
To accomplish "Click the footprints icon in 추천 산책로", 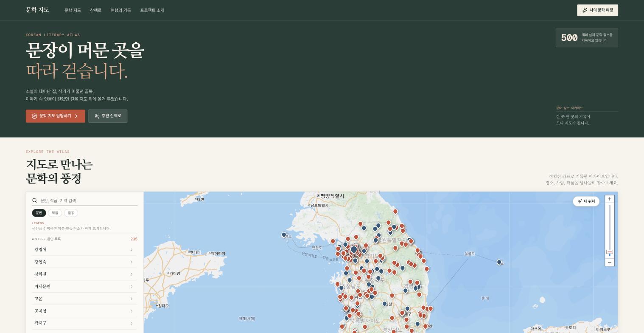I will [x=97, y=116].
